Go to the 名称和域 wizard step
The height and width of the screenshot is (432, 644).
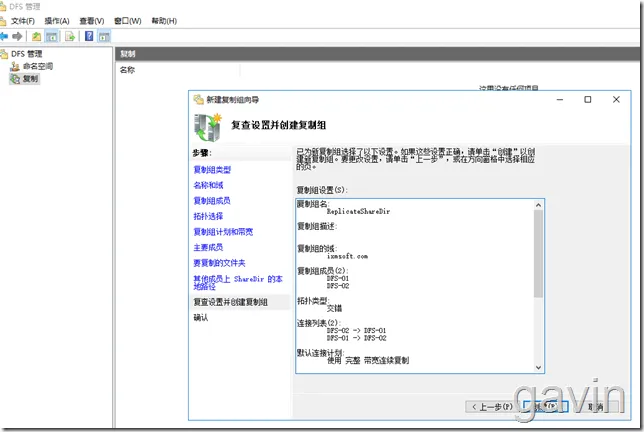tap(208, 185)
